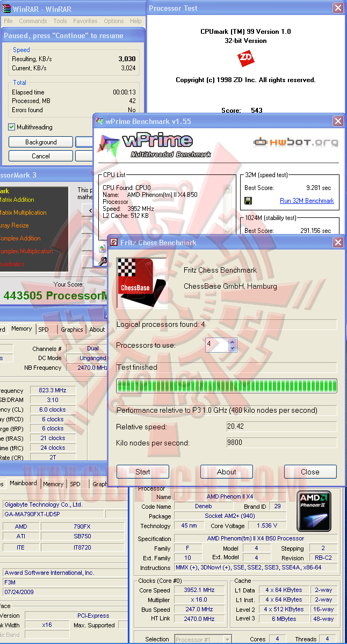Click the Processors to use input field
The image size is (347, 644).
(217, 345)
